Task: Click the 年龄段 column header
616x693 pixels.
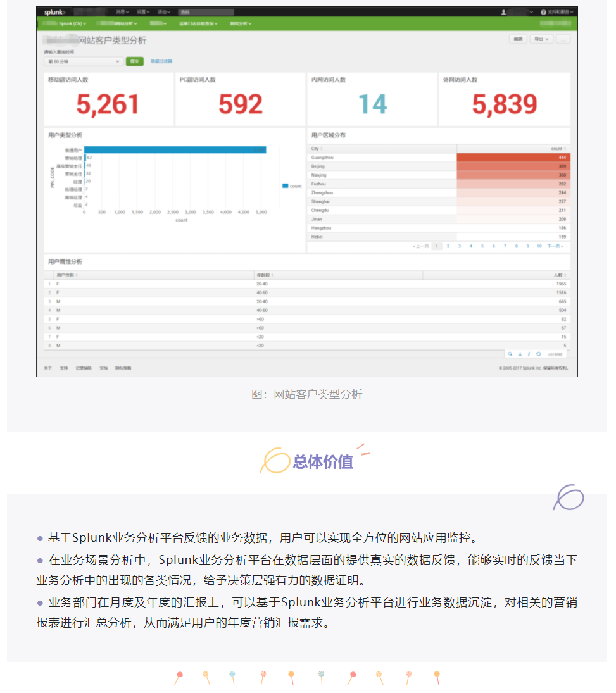Action: pos(265,275)
